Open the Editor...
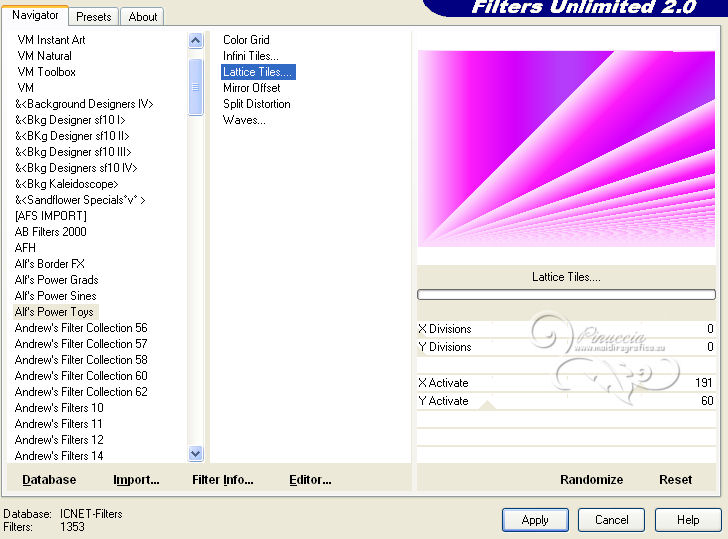This screenshot has height=539, width=728. coord(310,480)
